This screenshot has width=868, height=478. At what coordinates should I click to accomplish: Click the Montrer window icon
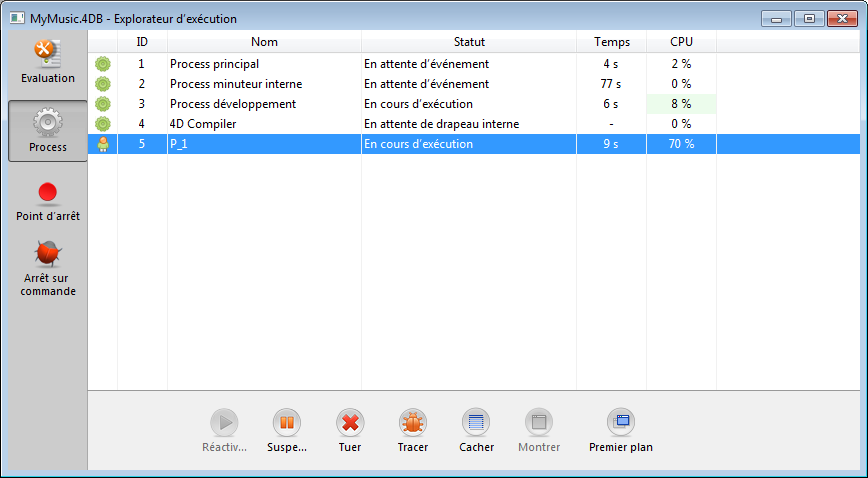tap(539, 423)
